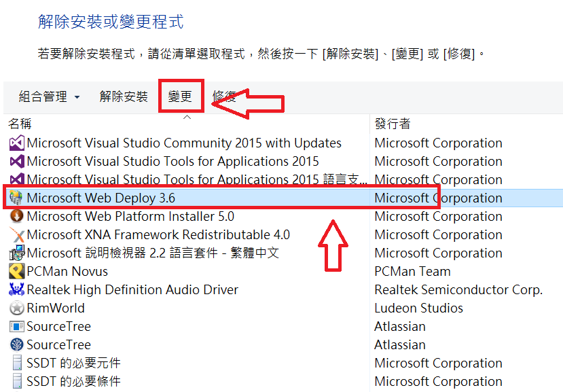This screenshot has height=392, width=563.
Task: Click 修復 toolbar button
Action: pyautogui.click(x=224, y=96)
